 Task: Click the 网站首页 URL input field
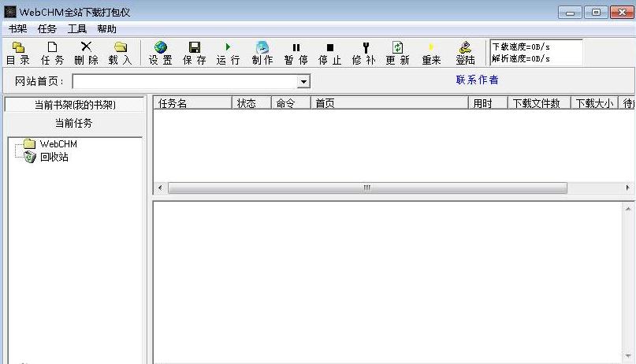tap(185, 81)
